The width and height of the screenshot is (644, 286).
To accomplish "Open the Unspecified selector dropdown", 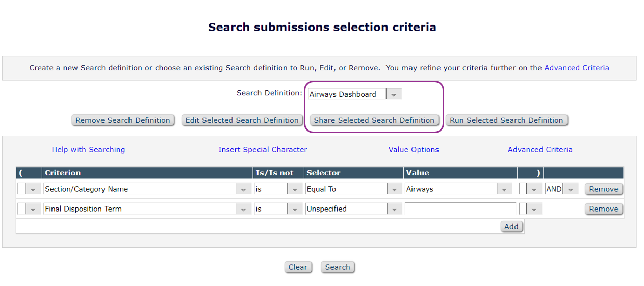I will point(394,209).
